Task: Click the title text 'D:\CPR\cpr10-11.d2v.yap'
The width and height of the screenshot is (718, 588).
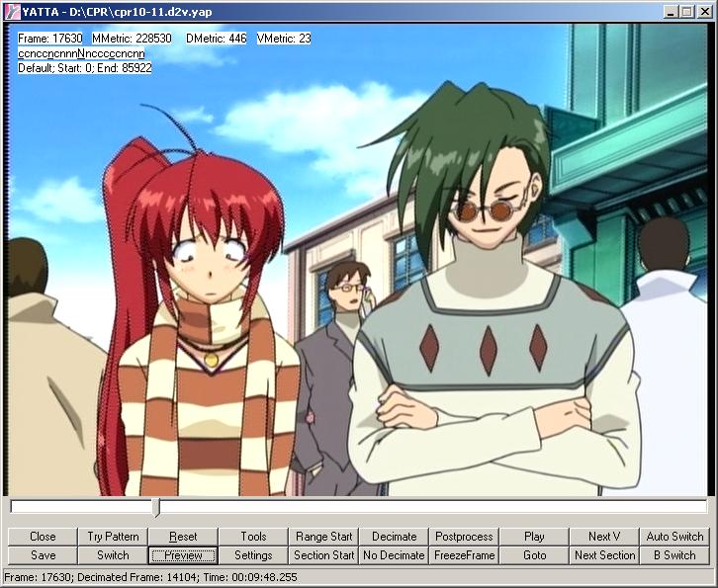Action: (140, 12)
